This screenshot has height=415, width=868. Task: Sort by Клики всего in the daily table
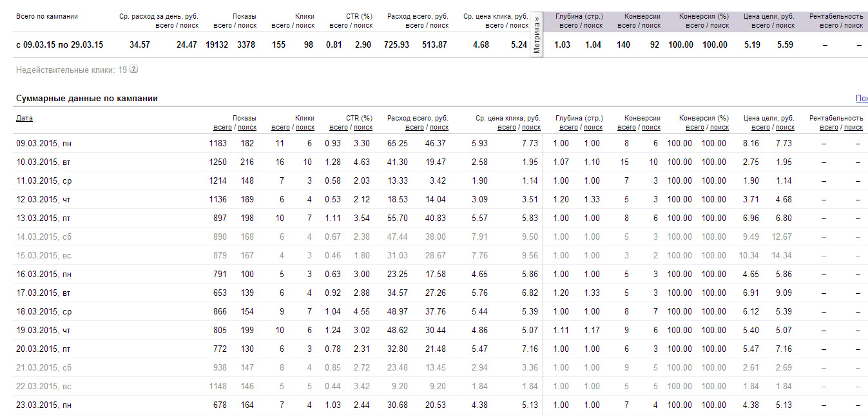coord(280,128)
